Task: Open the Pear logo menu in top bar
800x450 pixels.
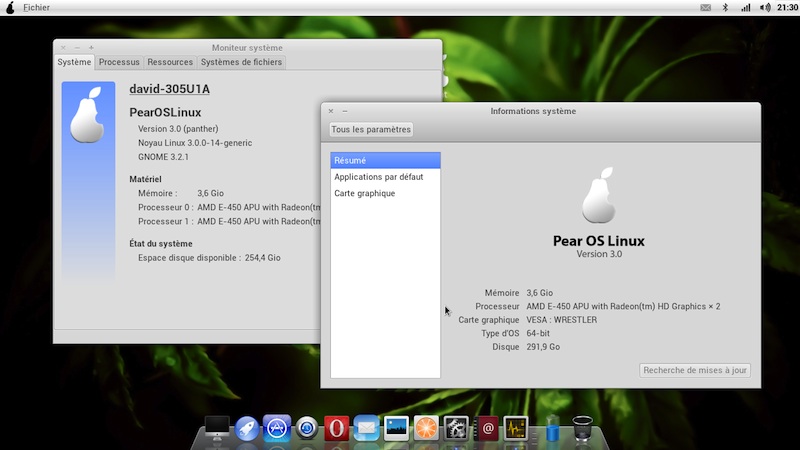Action: (x=10, y=8)
